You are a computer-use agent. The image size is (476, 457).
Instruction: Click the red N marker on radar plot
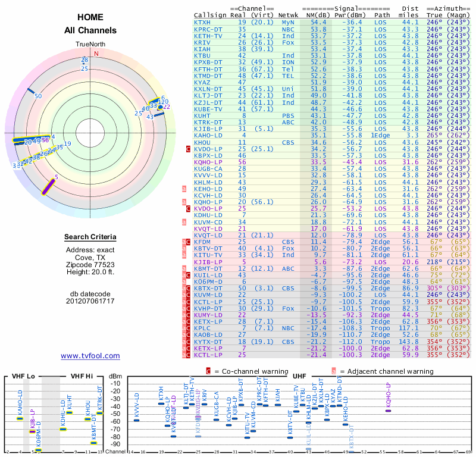(x=96, y=54)
